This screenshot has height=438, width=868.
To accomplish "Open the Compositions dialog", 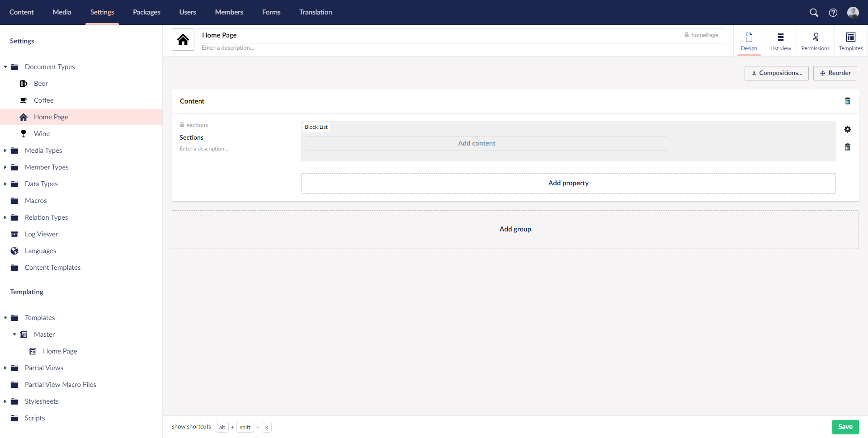I will [776, 73].
